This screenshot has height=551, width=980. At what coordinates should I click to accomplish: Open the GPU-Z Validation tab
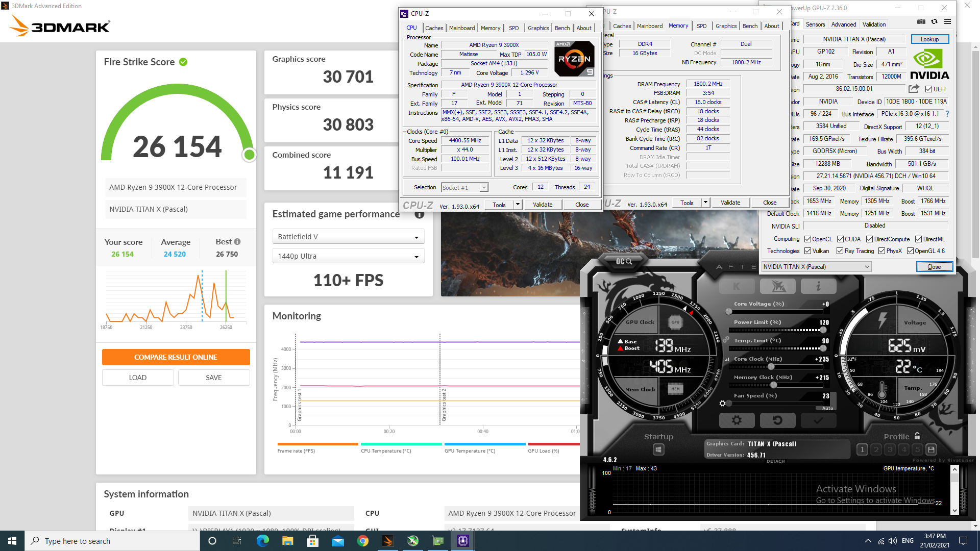point(874,24)
